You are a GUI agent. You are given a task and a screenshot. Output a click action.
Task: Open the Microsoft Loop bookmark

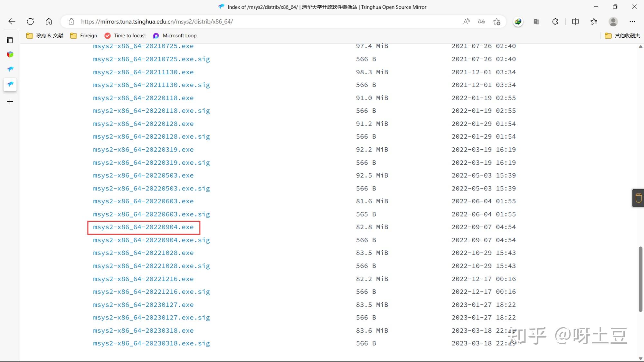point(175,36)
